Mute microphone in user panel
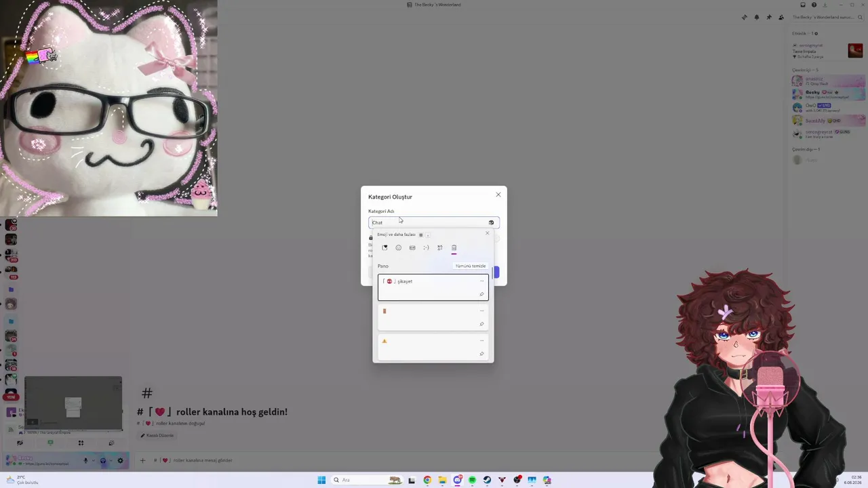The height and width of the screenshot is (488, 868). [86, 461]
